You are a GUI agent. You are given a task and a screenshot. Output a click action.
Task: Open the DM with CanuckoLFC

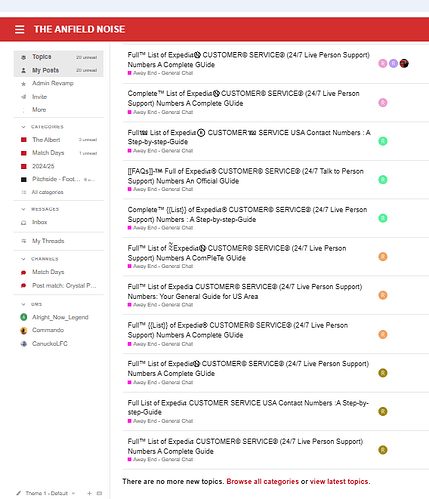[x=50, y=344]
